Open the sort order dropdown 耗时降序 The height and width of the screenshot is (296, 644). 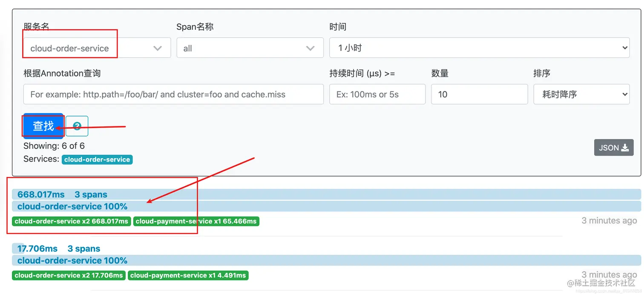[581, 94]
